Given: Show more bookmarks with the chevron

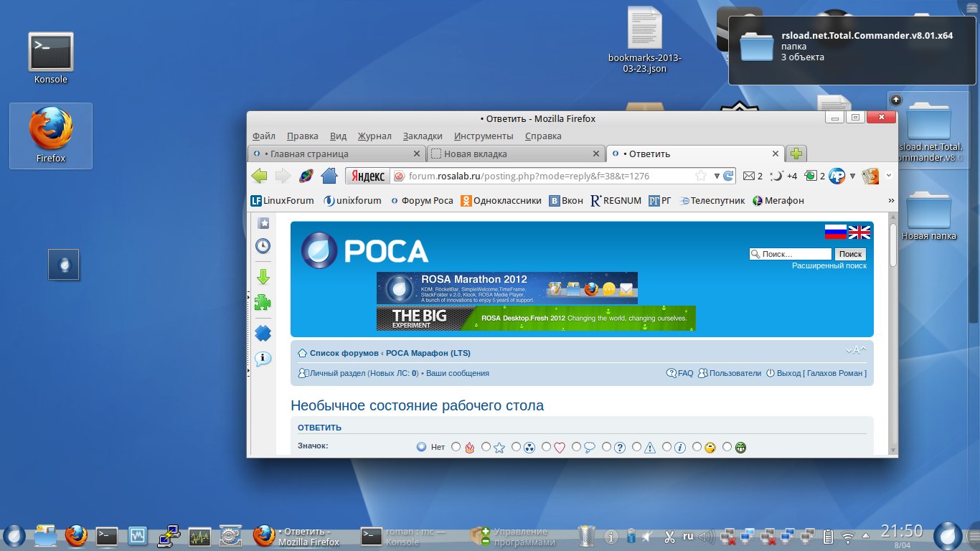Looking at the screenshot, I should point(891,201).
